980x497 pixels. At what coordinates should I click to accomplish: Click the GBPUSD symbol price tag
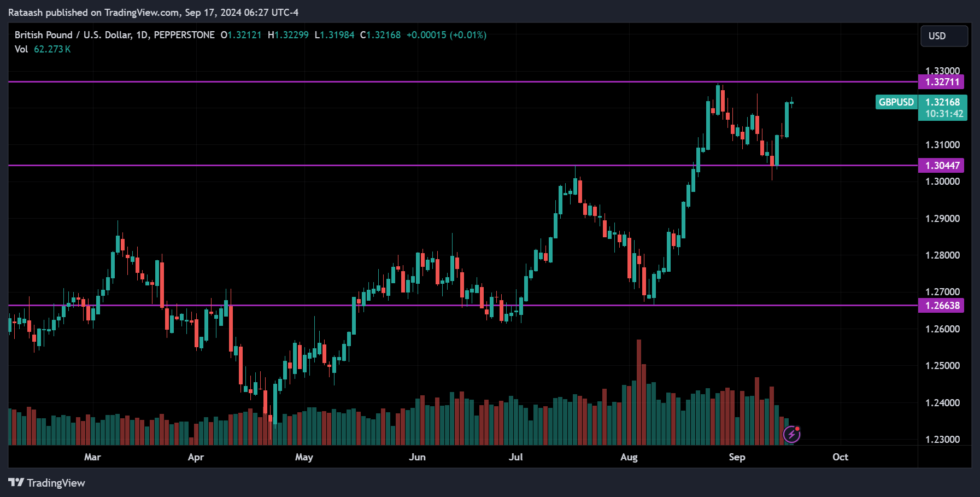click(x=896, y=102)
